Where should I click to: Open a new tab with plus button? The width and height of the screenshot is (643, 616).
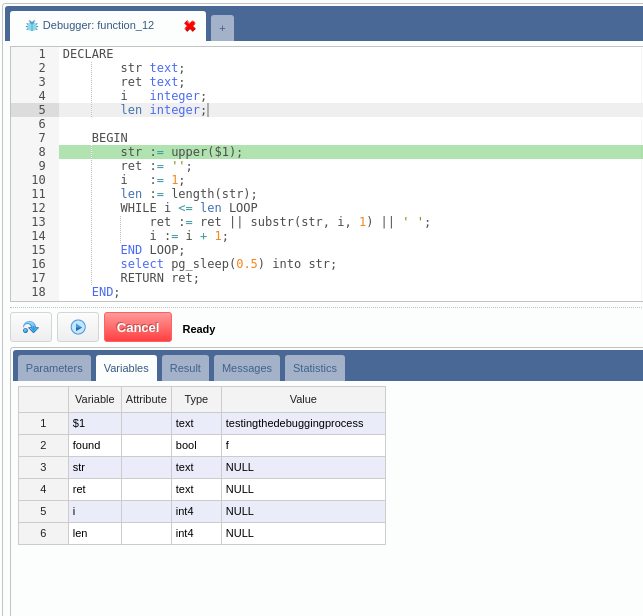coord(222,28)
